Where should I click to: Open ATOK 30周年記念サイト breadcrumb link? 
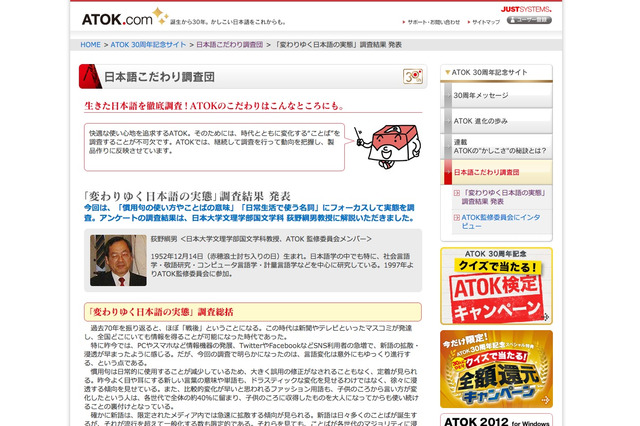click(148, 44)
